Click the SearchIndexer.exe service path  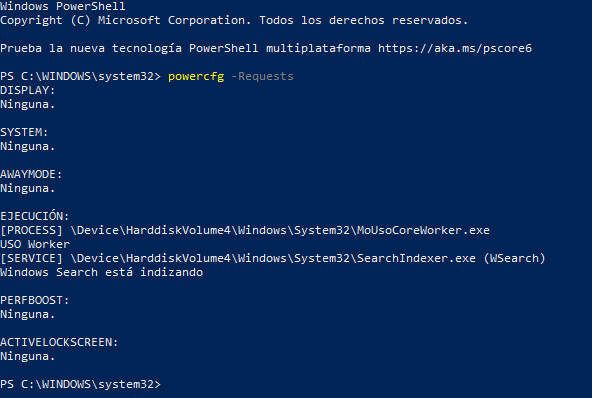click(273, 258)
